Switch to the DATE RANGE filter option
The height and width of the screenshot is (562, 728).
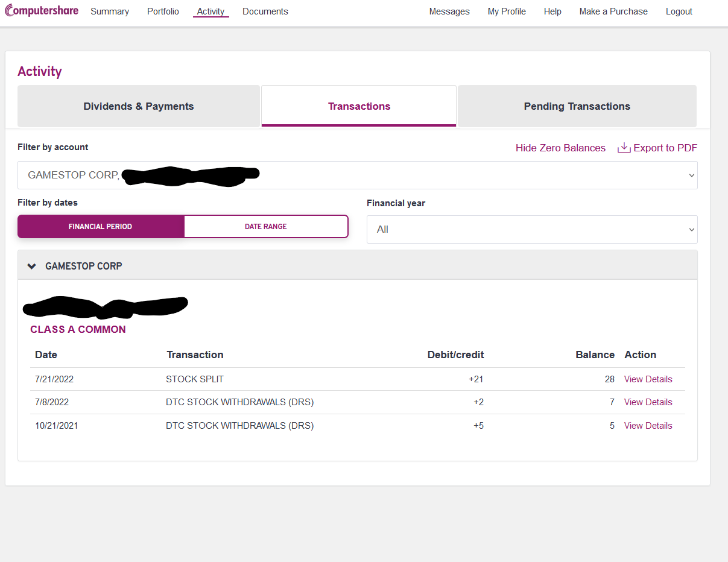(x=266, y=227)
